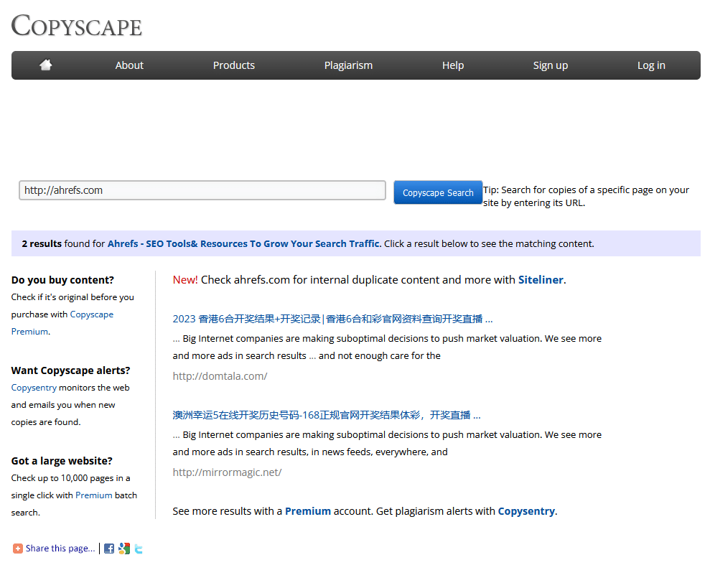Screen dimensions: 710x588
Task: Click Copysentry link below results
Action: pos(526,511)
